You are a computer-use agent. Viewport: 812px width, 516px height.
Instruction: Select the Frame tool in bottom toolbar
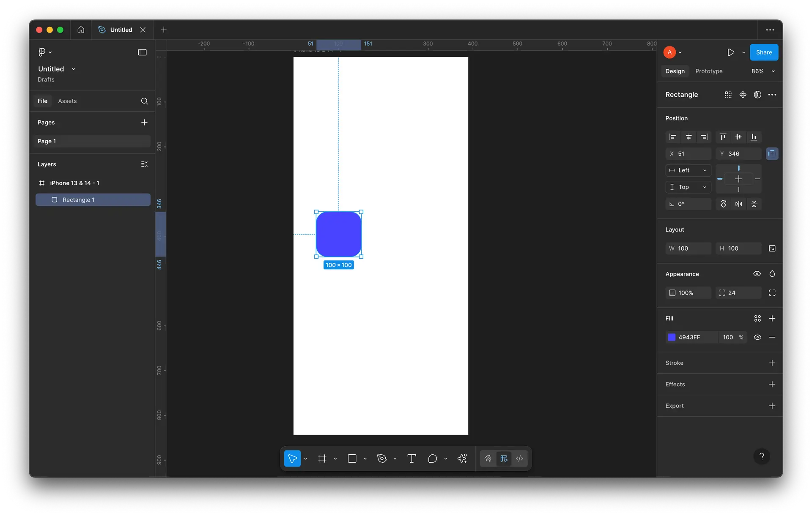(x=322, y=459)
